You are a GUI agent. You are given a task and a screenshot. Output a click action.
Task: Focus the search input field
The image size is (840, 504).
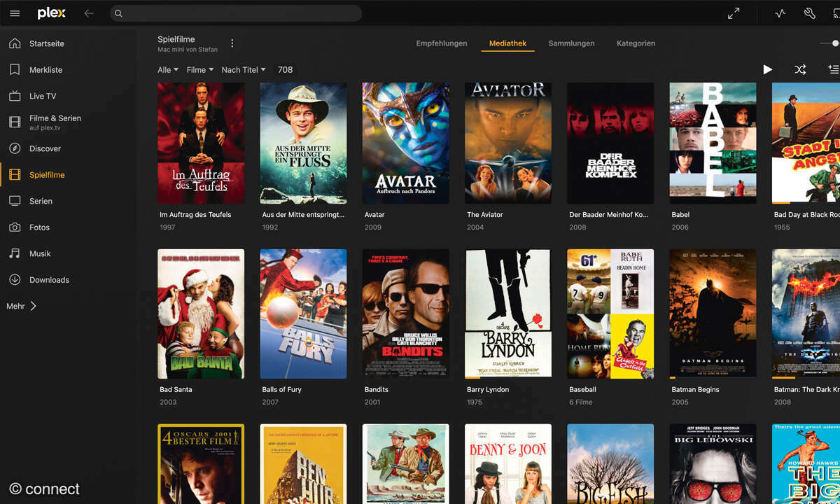pos(236,13)
